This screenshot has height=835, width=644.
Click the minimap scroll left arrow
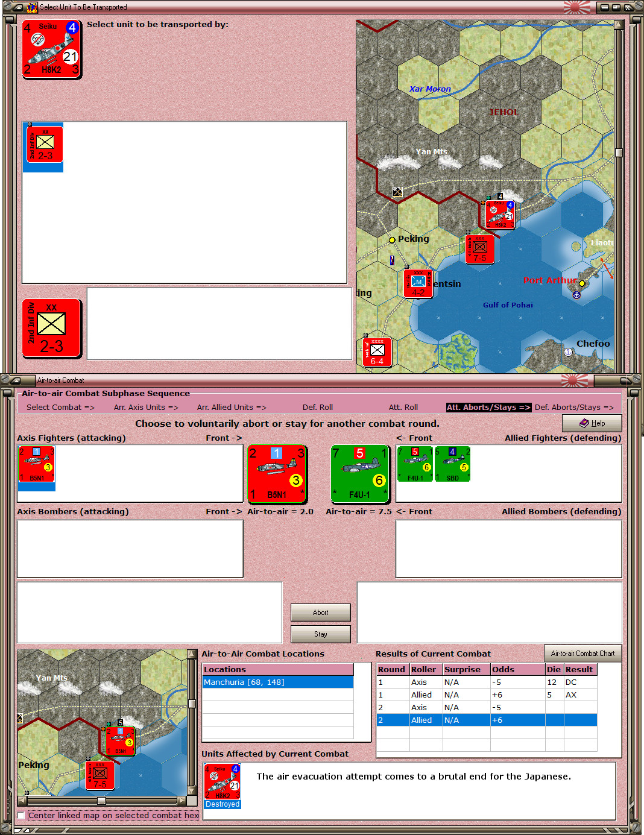click(x=22, y=801)
